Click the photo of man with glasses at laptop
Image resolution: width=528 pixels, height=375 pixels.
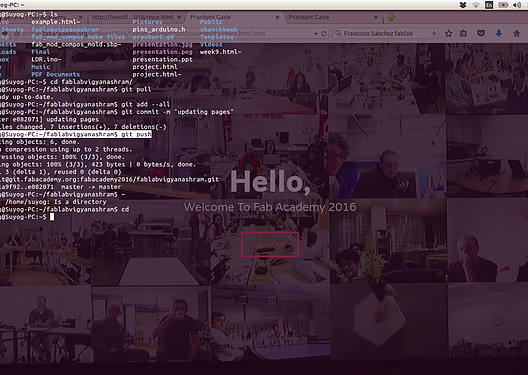(x=388, y=156)
